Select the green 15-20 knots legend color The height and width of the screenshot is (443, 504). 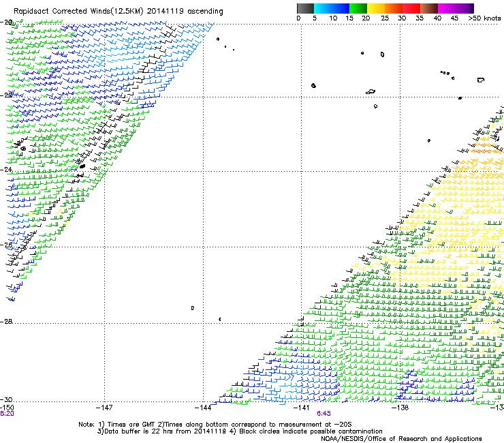[x=358, y=8]
